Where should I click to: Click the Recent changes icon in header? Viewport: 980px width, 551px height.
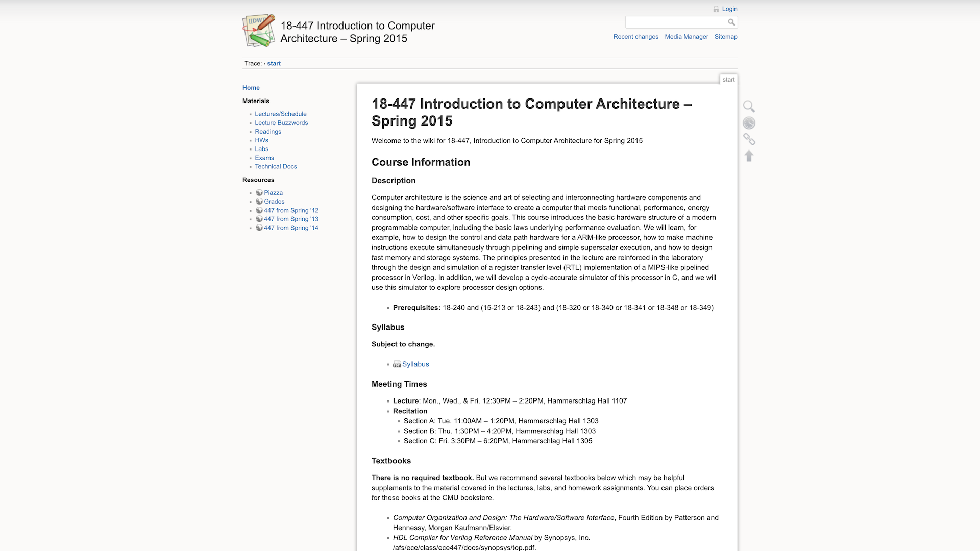[635, 36]
